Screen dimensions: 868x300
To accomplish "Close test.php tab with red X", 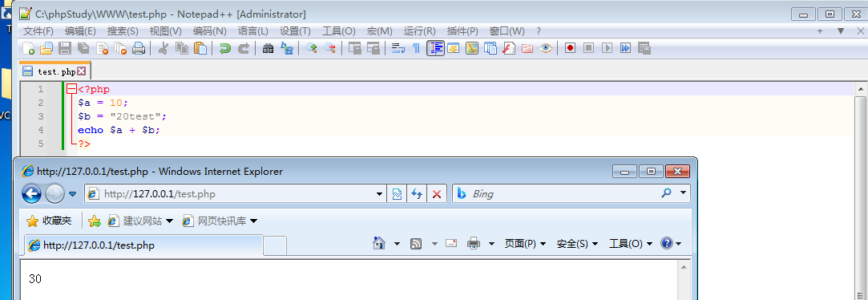I will coord(82,71).
